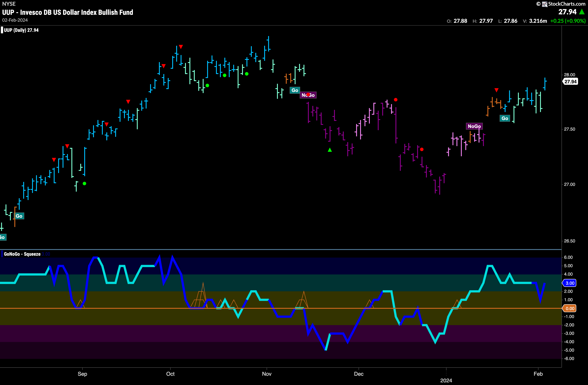This screenshot has height=385, width=588.
Task: Click the red dot marker in late December
Action: 422,149
